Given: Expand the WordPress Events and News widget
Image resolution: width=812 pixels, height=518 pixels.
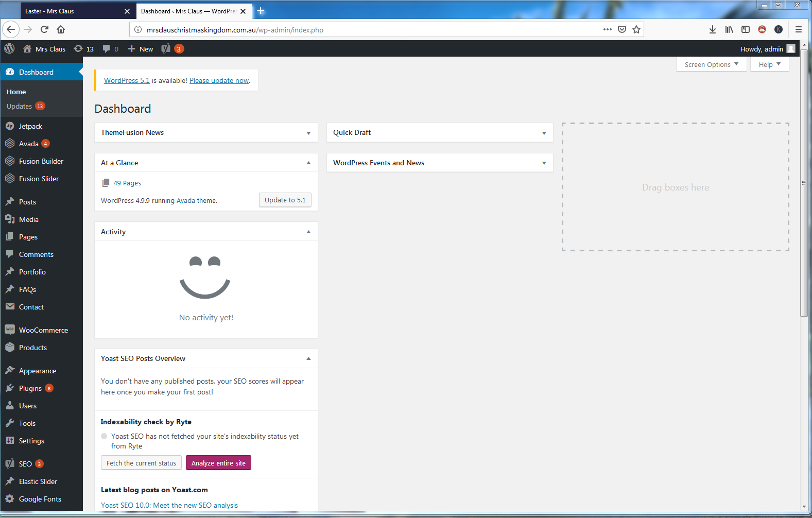Looking at the screenshot, I should coord(544,163).
